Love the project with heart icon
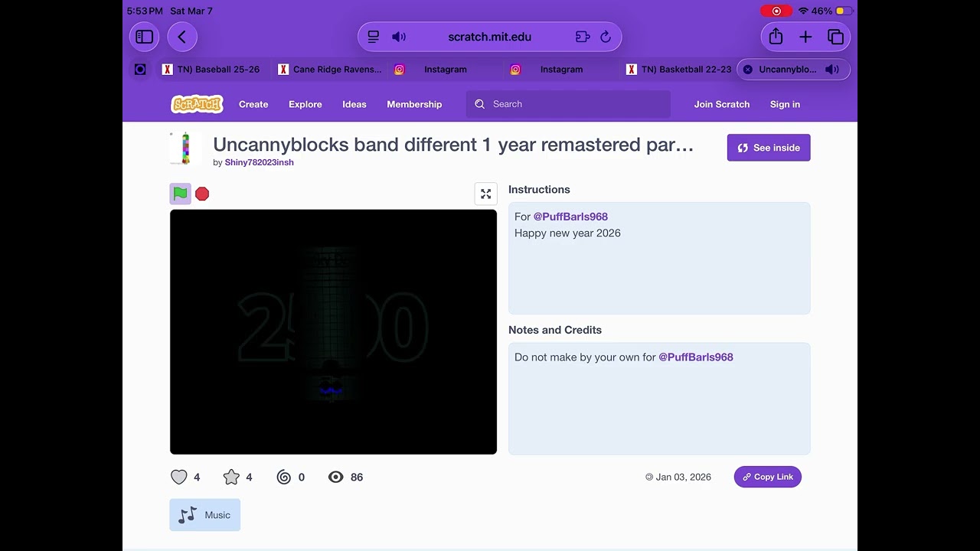Image resolution: width=980 pixels, height=551 pixels. 178,477
